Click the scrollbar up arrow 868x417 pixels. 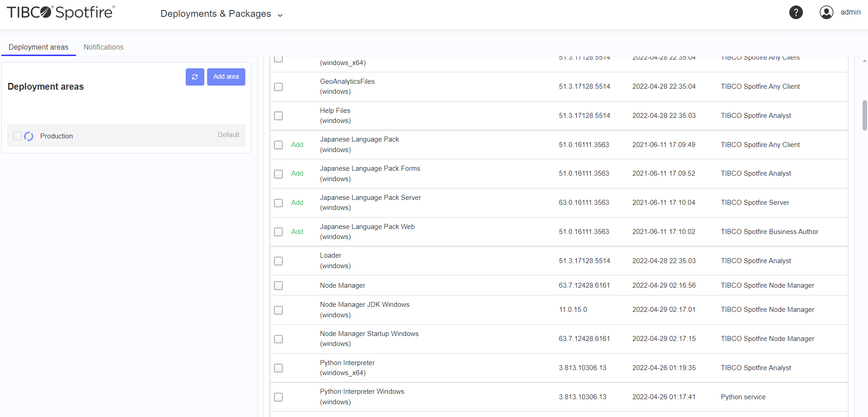click(864, 61)
